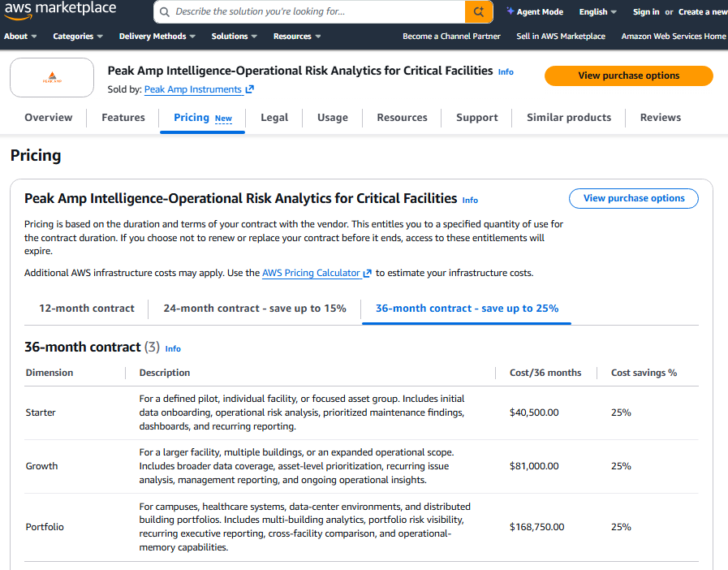
Task: Click the $40,500.00 cost value
Action: [x=534, y=412]
